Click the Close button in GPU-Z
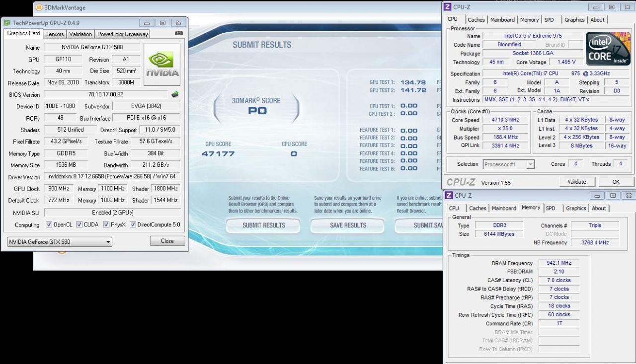This screenshot has width=636, height=364. click(167, 241)
